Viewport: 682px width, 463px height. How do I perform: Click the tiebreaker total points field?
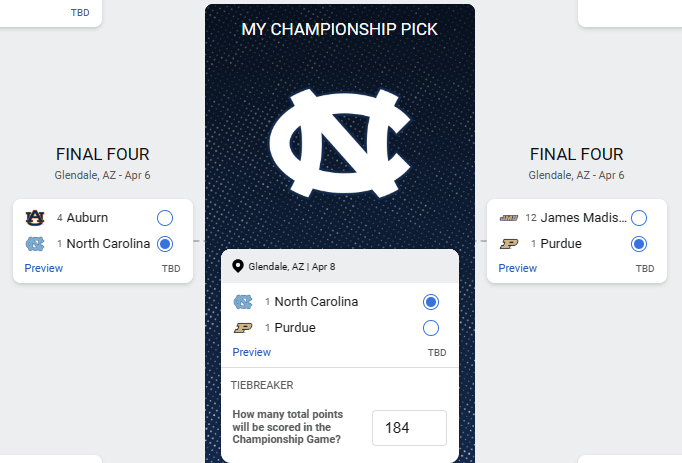pyautogui.click(x=409, y=427)
